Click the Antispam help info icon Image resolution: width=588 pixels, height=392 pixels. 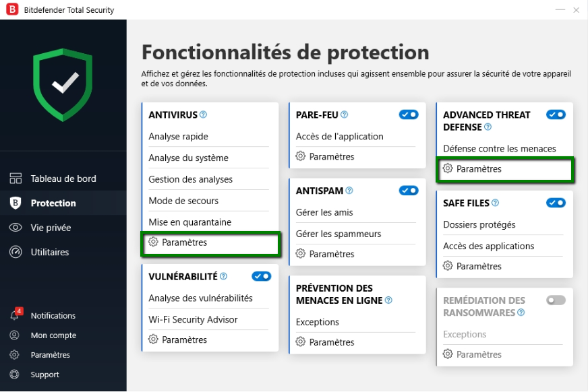click(349, 191)
